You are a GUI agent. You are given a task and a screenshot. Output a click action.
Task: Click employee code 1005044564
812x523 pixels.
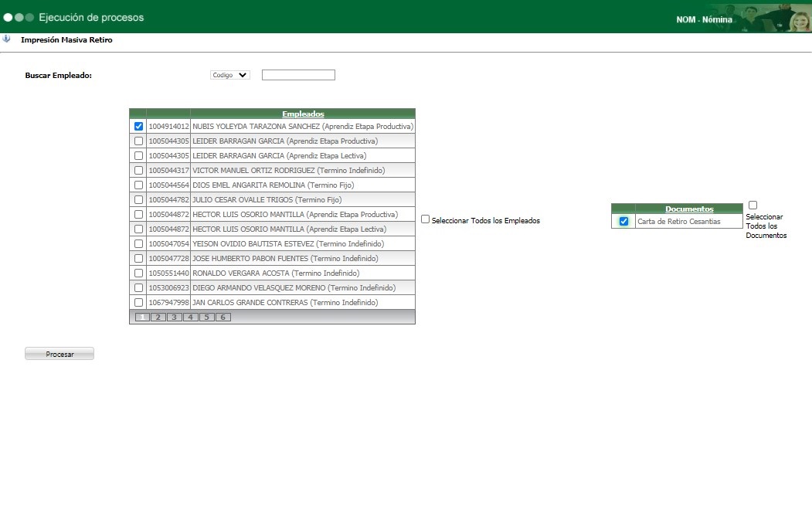coord(169,185)
